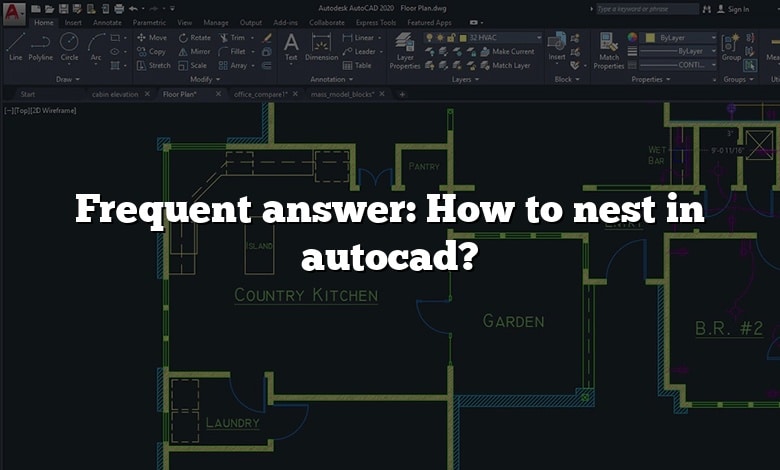The height and width of the screenshot is (470, 780).
Task: Switch to the Start tab
Action: point(28,94)
